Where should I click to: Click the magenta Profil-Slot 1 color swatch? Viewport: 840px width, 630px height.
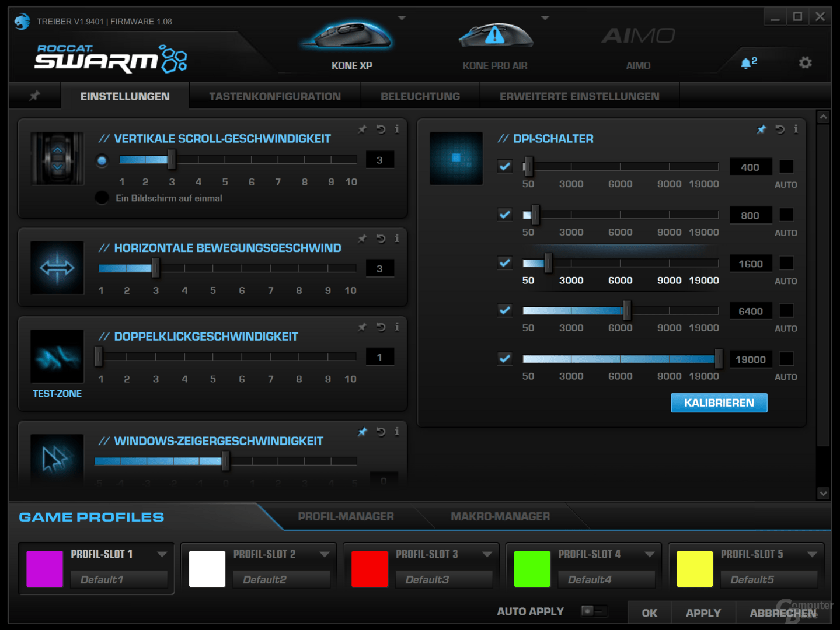[x=45, y=569]
